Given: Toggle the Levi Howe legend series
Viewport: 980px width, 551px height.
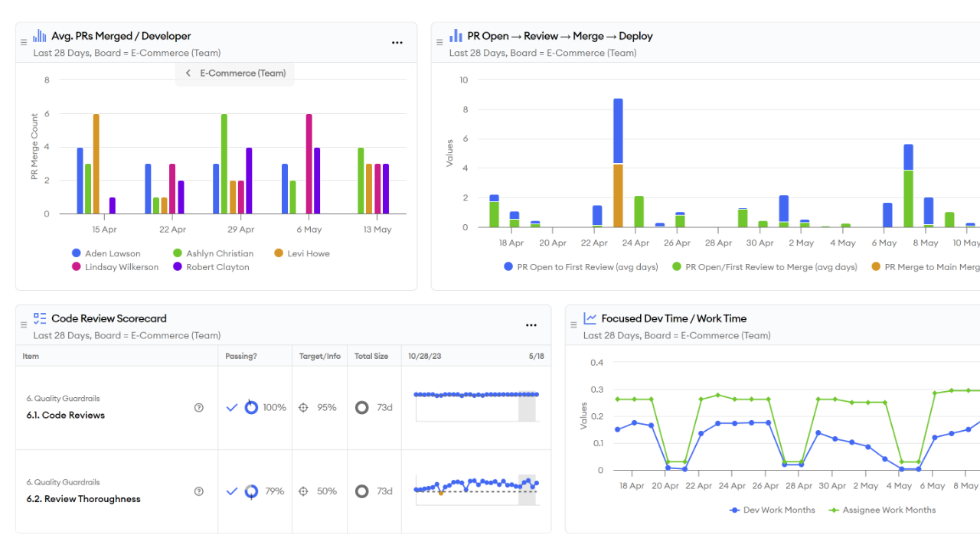Looking at the screenshot, I should 302,253.
